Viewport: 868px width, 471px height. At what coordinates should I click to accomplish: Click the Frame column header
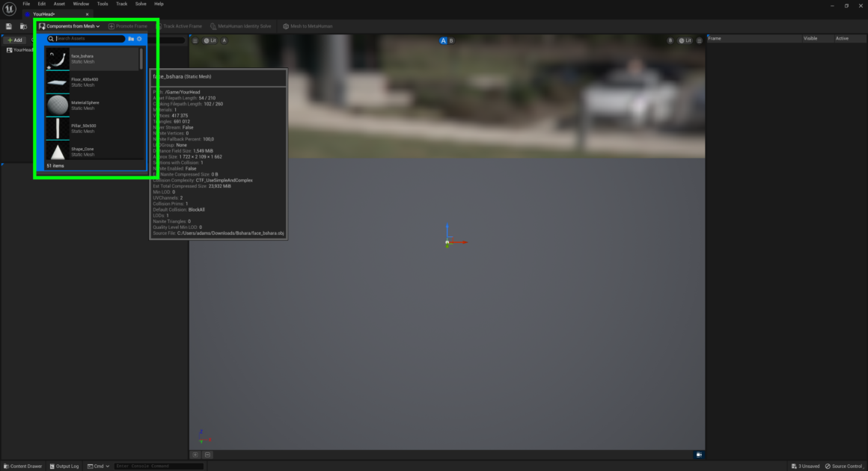[x=754, y=39]
